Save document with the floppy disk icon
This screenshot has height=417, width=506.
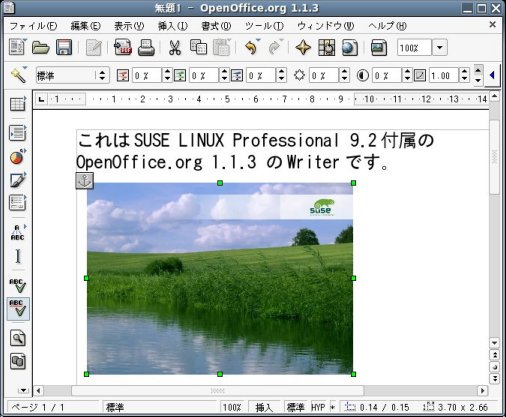pos(64,47)
